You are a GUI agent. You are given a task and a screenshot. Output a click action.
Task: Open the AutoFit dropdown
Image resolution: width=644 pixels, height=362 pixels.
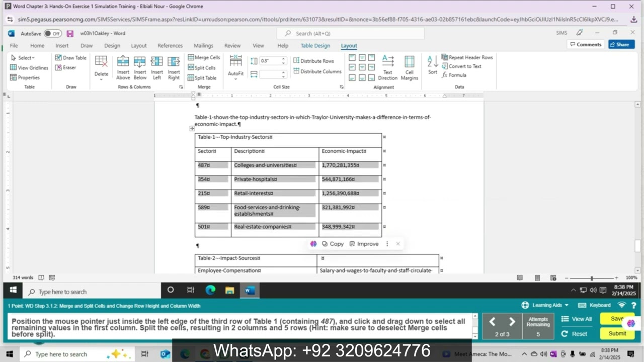coord(235,68)
